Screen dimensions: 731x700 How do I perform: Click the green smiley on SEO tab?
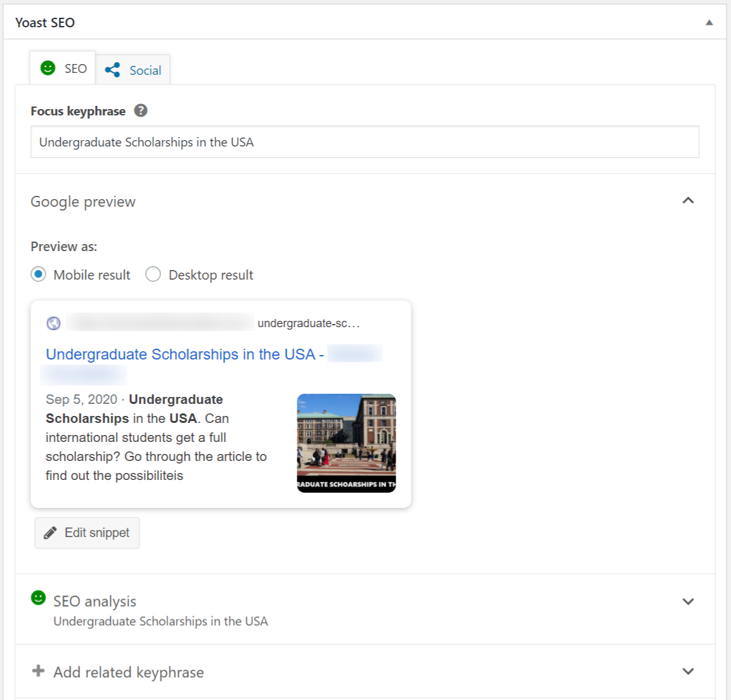point(48,68)
